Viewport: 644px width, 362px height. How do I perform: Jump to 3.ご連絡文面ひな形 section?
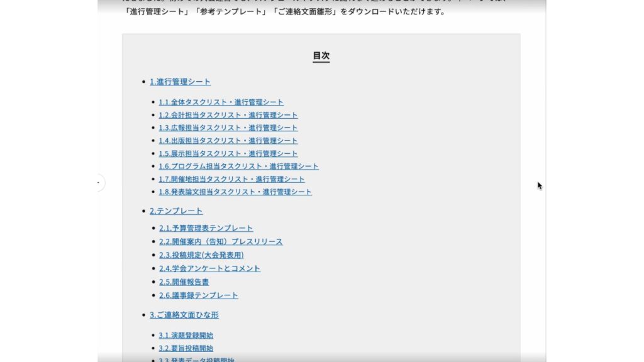coord(184,315)
